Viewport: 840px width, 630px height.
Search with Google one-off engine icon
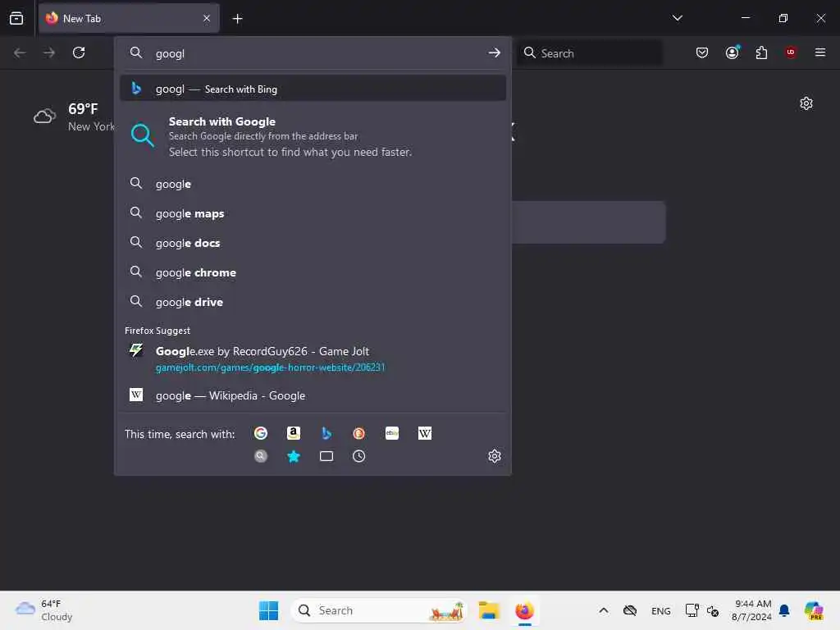pos(261,433)
